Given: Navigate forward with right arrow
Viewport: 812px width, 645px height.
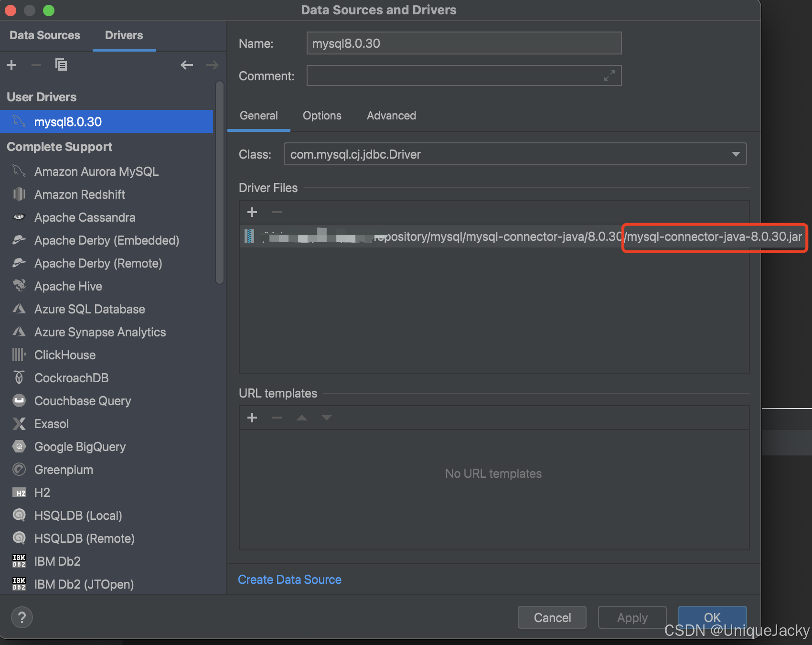Looking at the screenshot, I should point(213,65).
